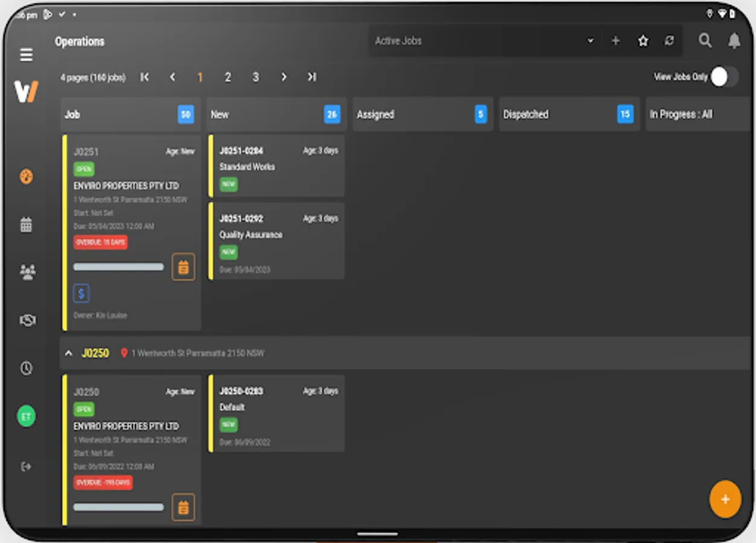Click battery icon in status bar
Screen dimensions: 756x543
(x=732, y=14)
